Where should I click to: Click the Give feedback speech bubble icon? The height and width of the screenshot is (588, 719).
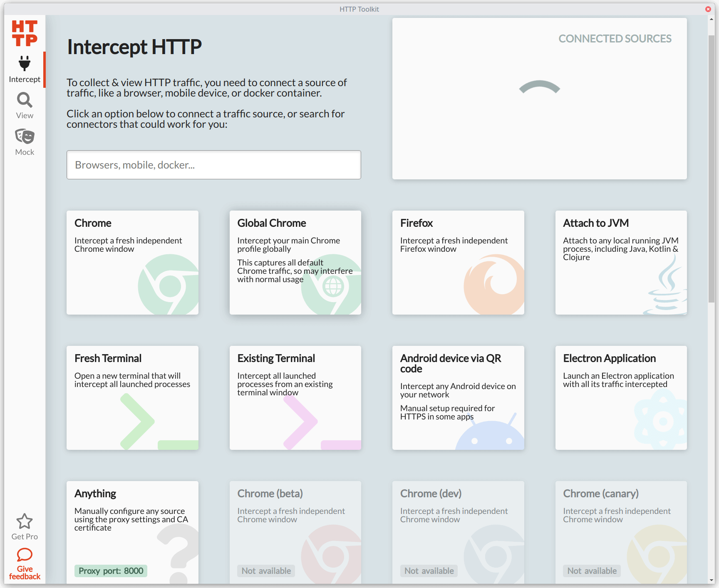[x=25, y=555]
